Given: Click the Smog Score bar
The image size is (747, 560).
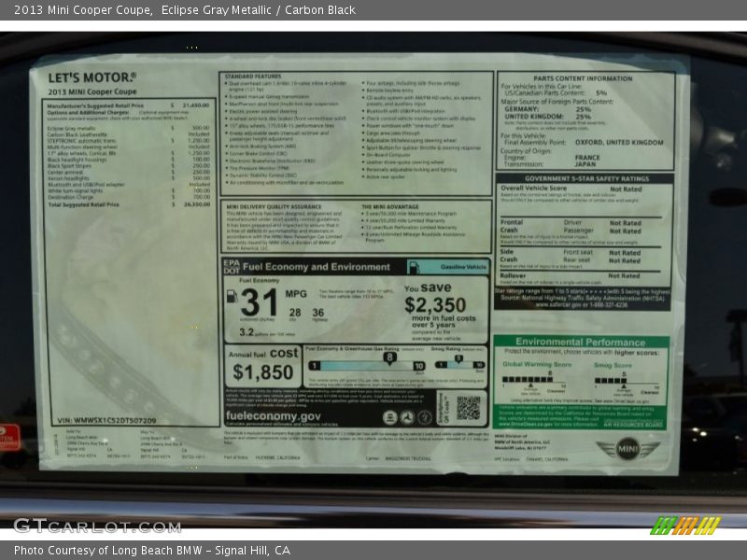Looking at the screenshot, I should [611, 380].
